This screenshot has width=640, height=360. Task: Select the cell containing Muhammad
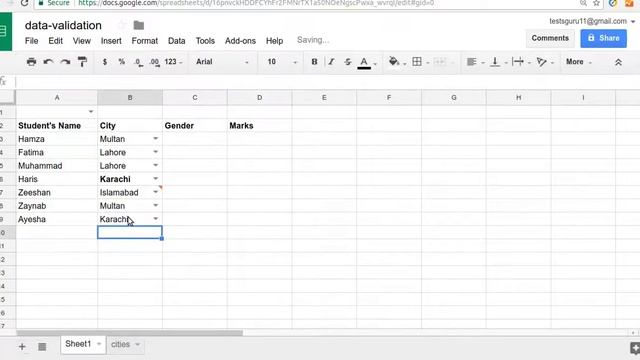pos(57,165)
